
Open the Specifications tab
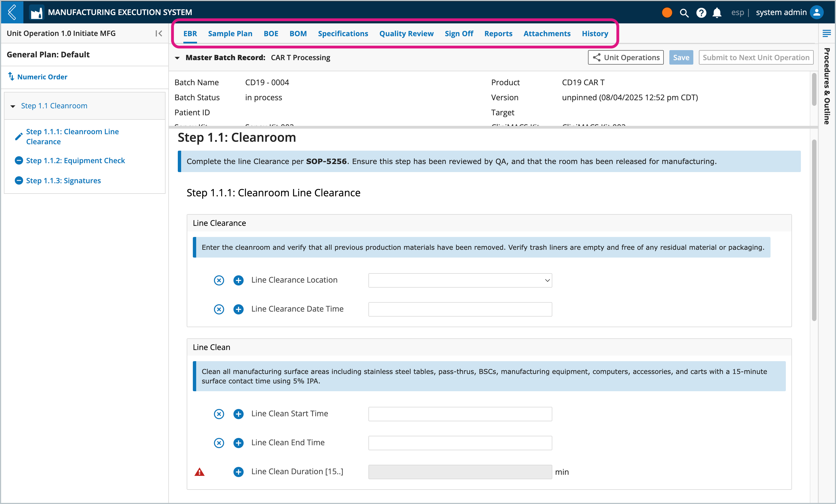click(x=343, y=34)
